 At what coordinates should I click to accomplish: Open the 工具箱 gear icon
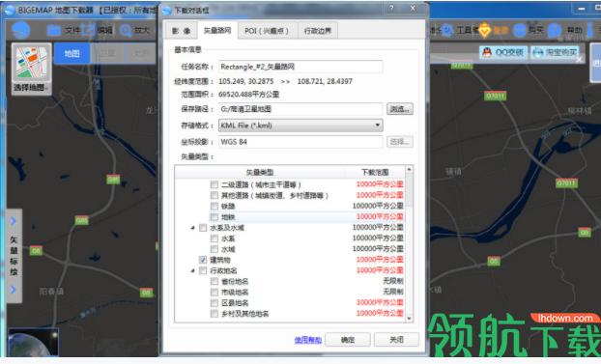click(x=447, y=30)
